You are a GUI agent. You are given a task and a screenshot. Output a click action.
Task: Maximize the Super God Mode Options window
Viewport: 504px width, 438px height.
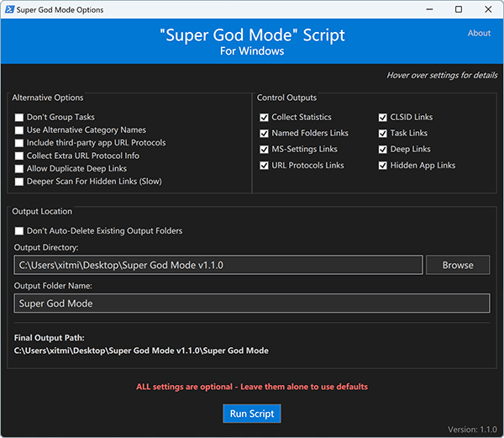[x=459, y=9]
